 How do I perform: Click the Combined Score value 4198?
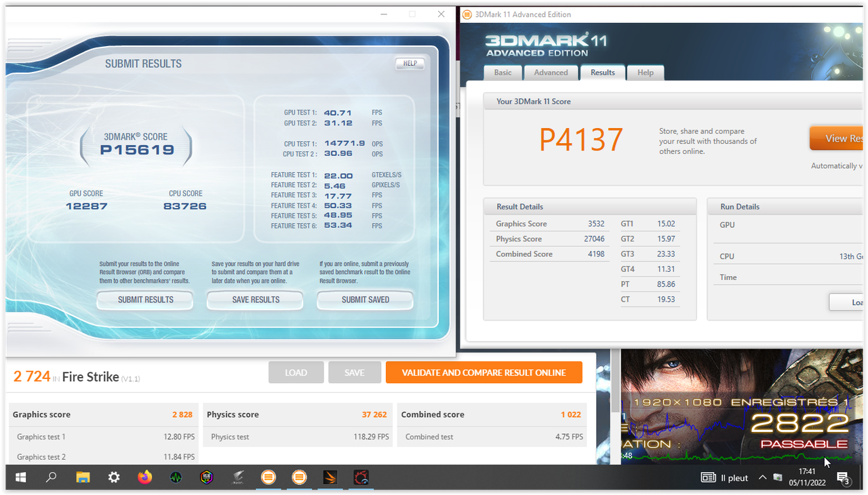(596, 254)
